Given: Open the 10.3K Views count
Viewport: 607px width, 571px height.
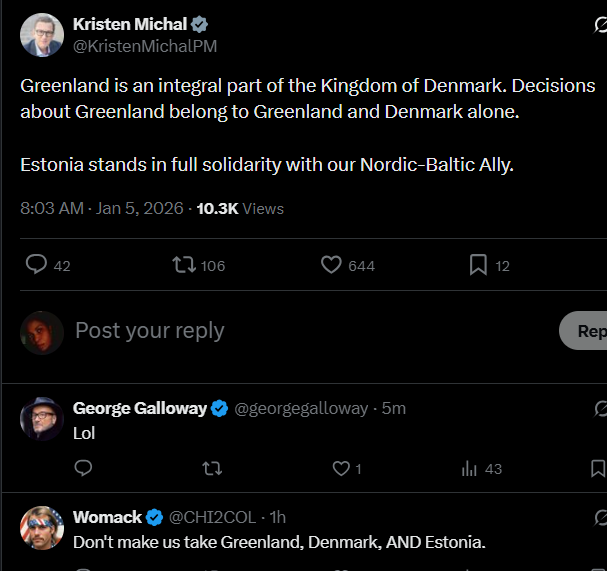Looking at the screenshot, I should 240,209.
